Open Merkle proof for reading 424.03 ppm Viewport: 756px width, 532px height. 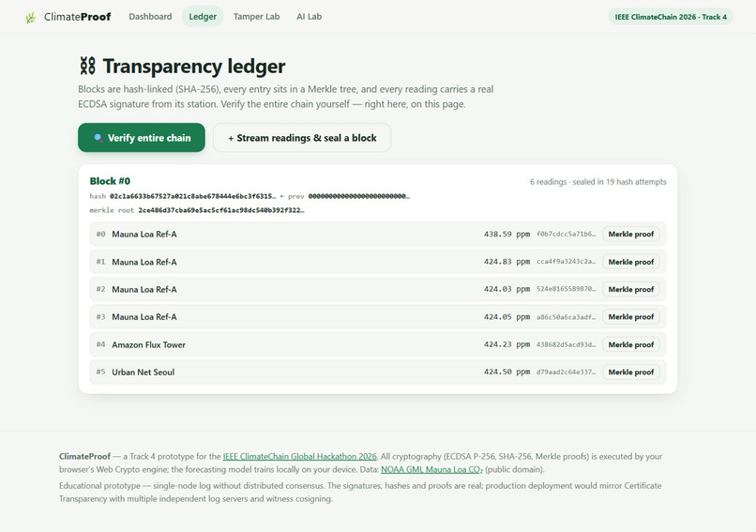click(x=630, y=289)
